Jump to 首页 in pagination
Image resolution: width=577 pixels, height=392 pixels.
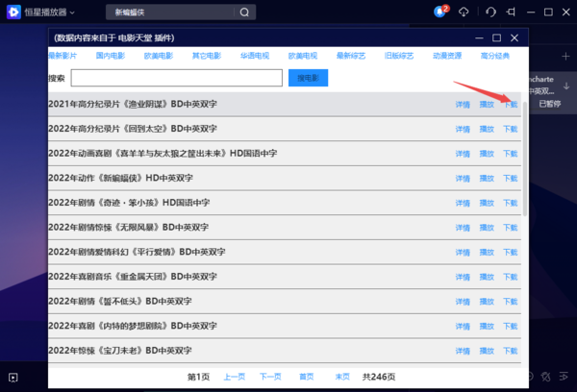[306, 377]
